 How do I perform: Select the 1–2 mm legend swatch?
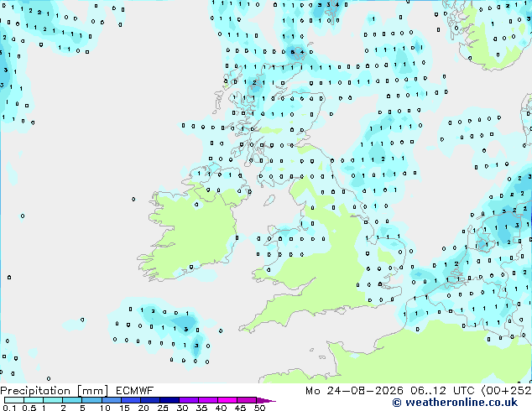pyautogui.click(x=53, y=400)
